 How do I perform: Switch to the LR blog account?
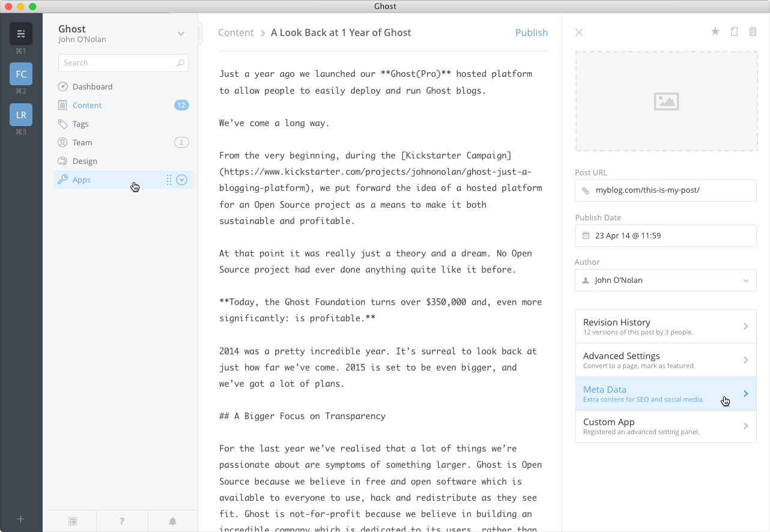tap(21, 115)
